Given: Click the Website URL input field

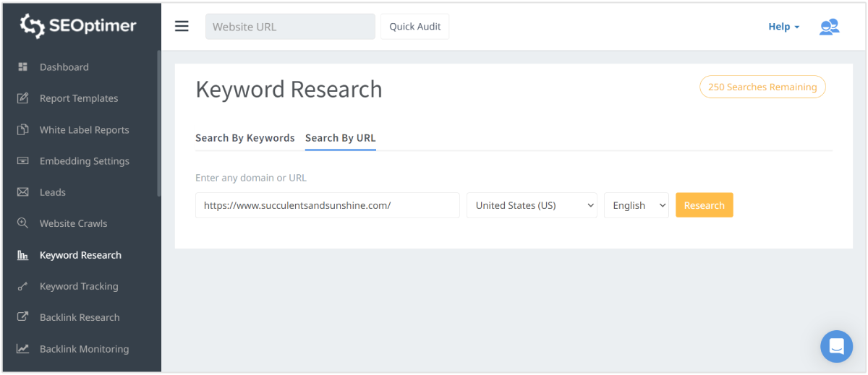Looking at the screenshot, I should 290,27.
